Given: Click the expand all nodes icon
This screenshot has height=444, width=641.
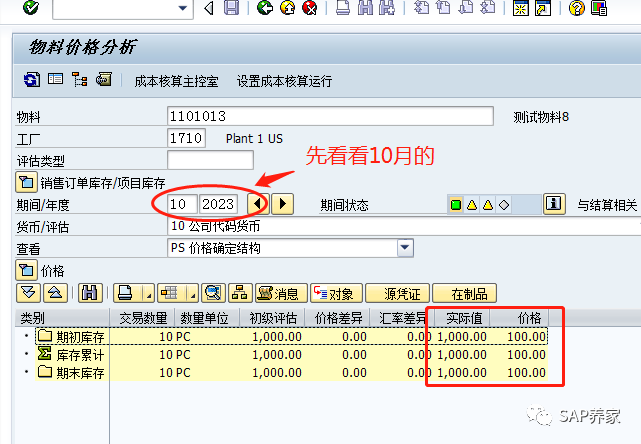Looking at the screenshot, I should 28,293.
